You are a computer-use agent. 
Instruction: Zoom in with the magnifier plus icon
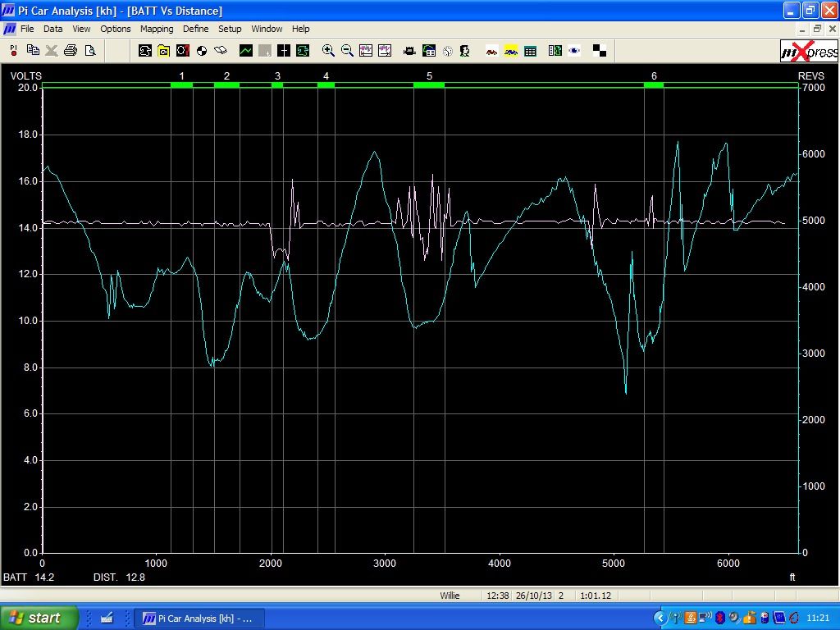(x=328, y=50)
